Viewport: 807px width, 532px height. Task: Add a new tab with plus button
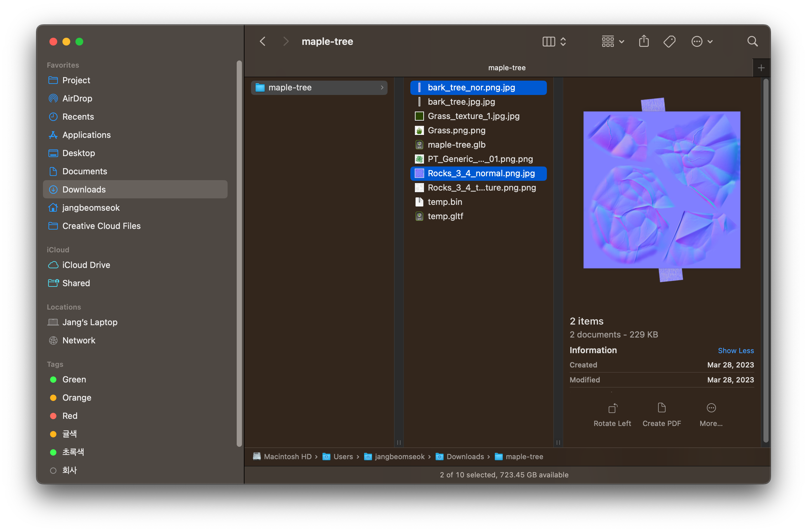click(761, 68)
